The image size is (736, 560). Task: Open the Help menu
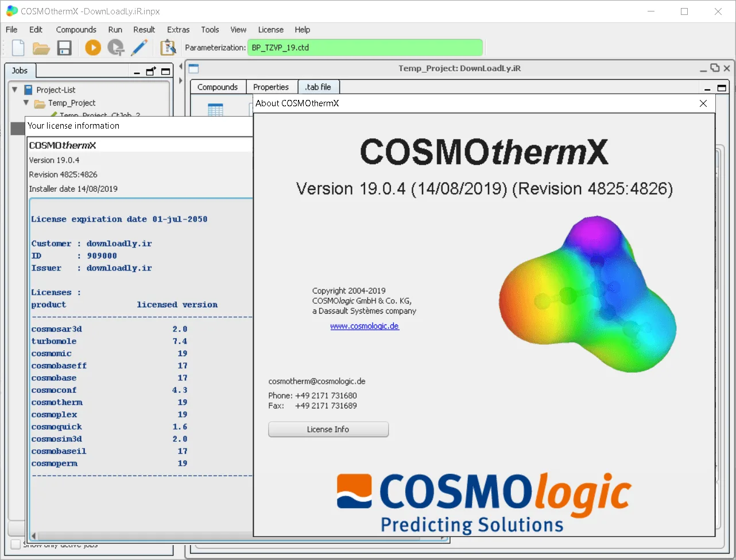[302, 29]
